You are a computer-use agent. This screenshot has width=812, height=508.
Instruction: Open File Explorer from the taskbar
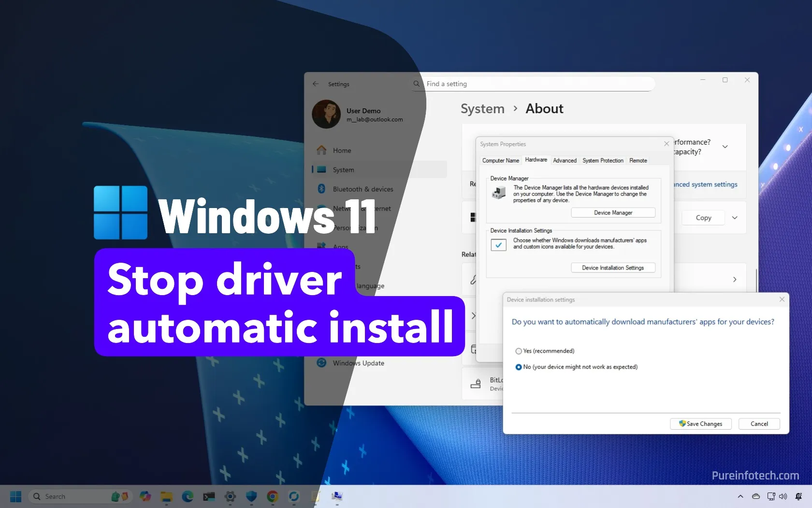tap(166, 496)
